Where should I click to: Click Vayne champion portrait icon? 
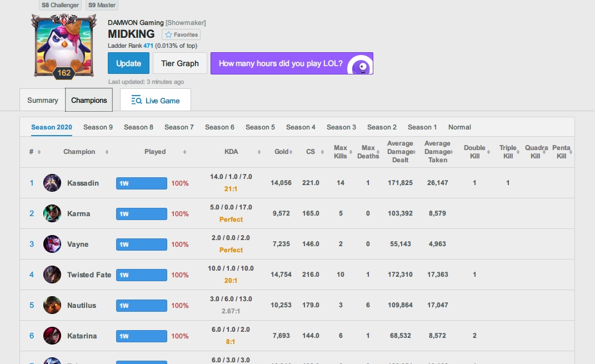(x=52, y=244)
